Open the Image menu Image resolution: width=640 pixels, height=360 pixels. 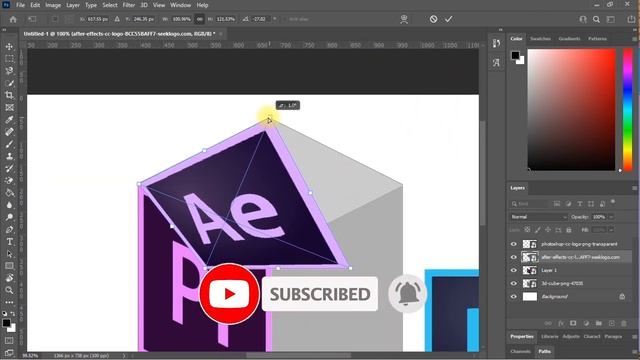pyautogui.click(x=53, y=5)
